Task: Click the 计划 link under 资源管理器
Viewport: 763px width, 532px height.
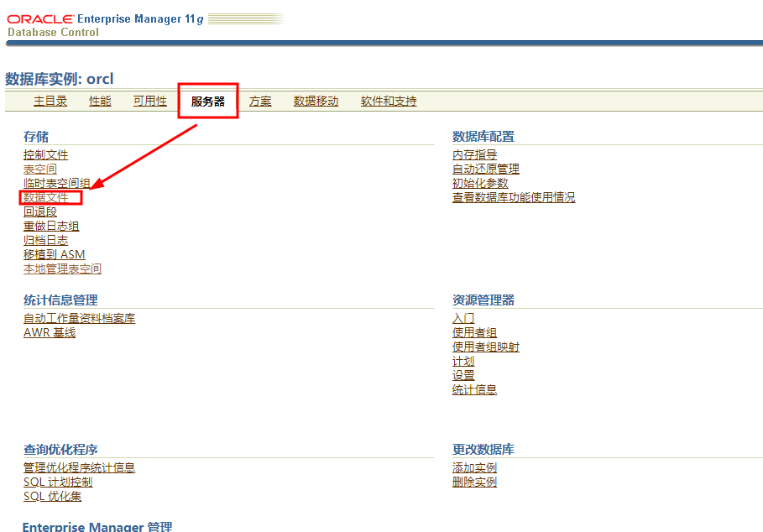Action: (463, 362)
